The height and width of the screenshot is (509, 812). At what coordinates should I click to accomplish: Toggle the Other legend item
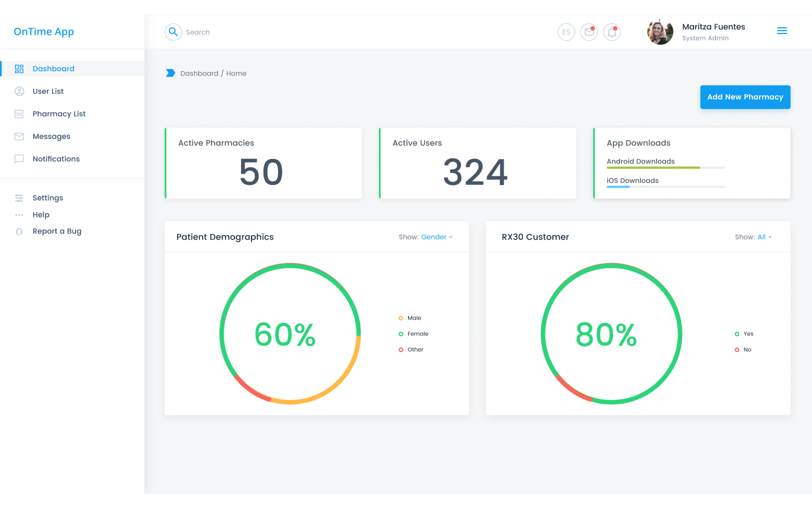(411, 349)
